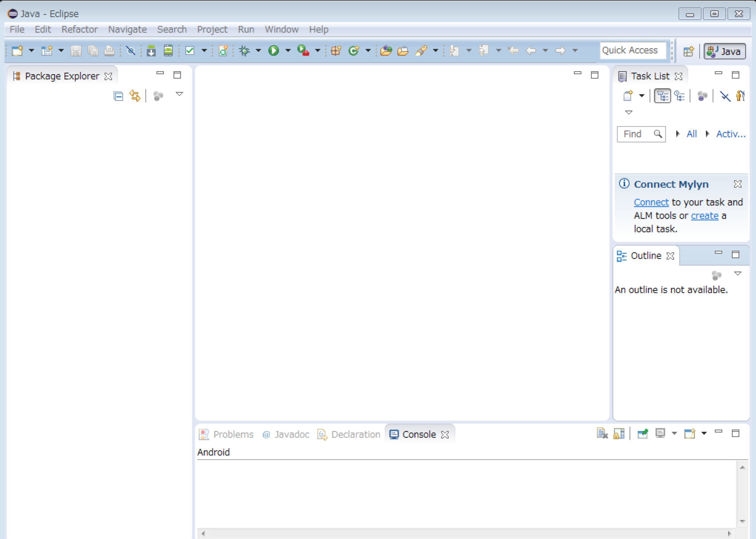Click the Search flashlight toolbar icon
Image resolution: width=756 pixels, height=539 pixels.
(x=421, y=50)
